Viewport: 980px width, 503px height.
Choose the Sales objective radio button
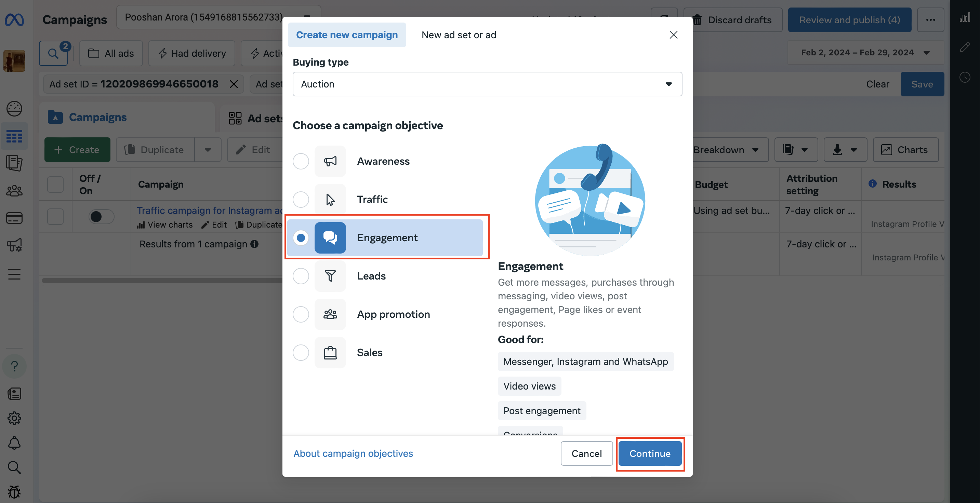(301, 352)
